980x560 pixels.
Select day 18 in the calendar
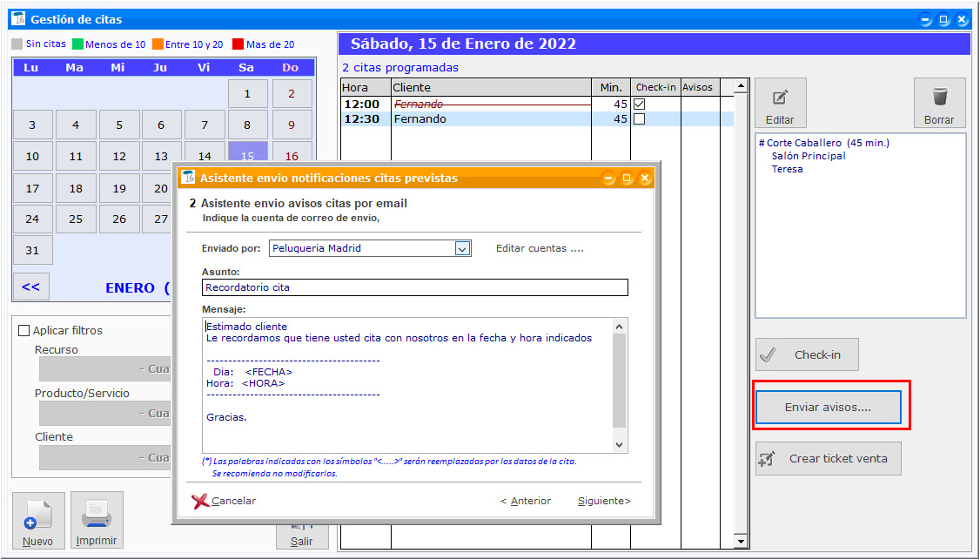pos(76,188)
